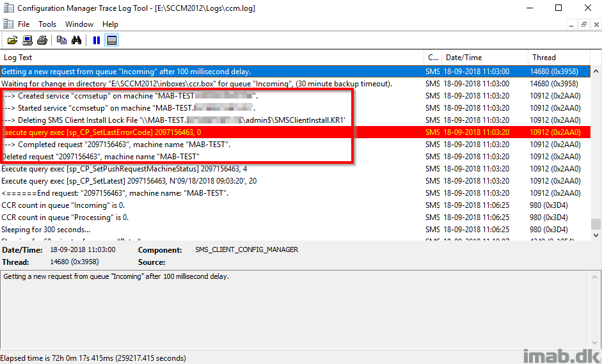Minimize the inner ccm.log document window
602x364 pixels.
pos(572,24)
